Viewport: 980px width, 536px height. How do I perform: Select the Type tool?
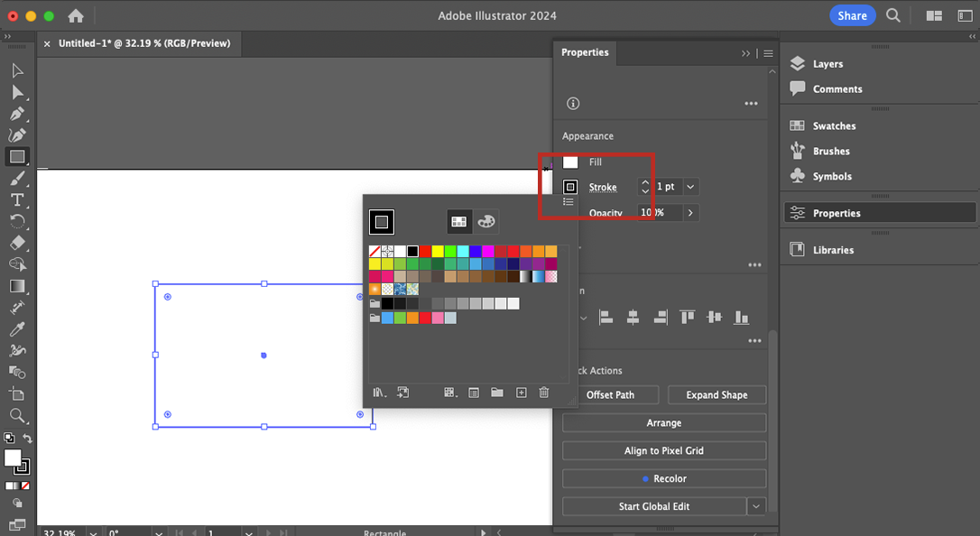(x=17, y=200)
